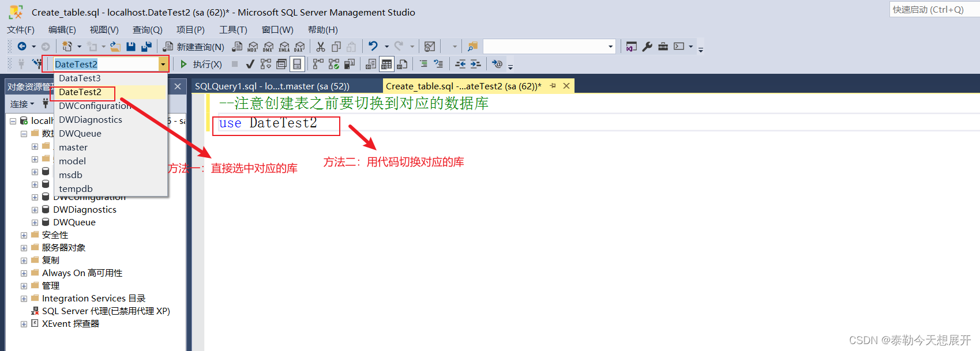The image size is (980, 351).
Task: Switch to the SQLQuery1.sql tab
Action: tap(272, 86)
